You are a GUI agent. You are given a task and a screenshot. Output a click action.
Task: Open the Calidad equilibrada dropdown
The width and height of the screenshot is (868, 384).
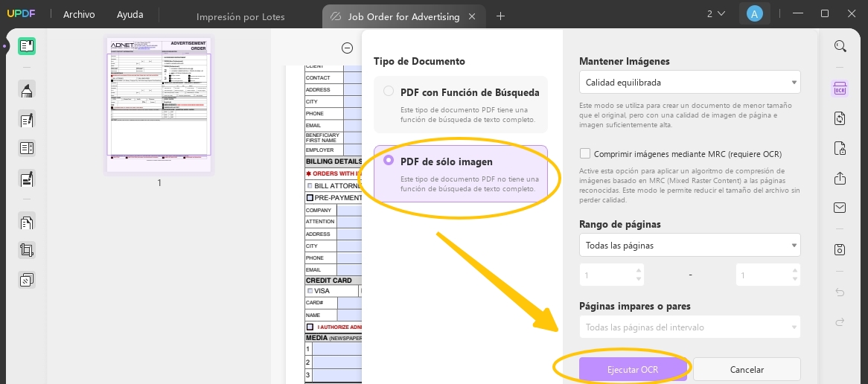(x=690, y=83)
